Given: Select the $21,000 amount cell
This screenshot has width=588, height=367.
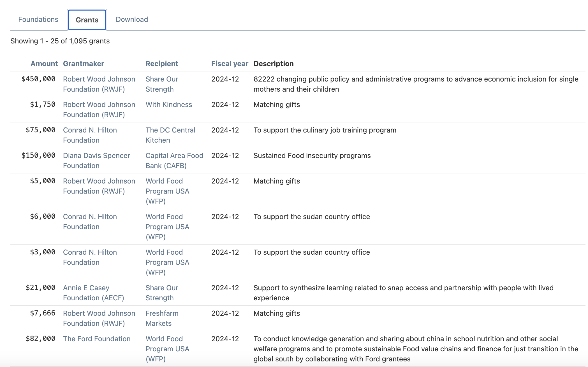Looking at the screenshot, I should pos(40,288).
